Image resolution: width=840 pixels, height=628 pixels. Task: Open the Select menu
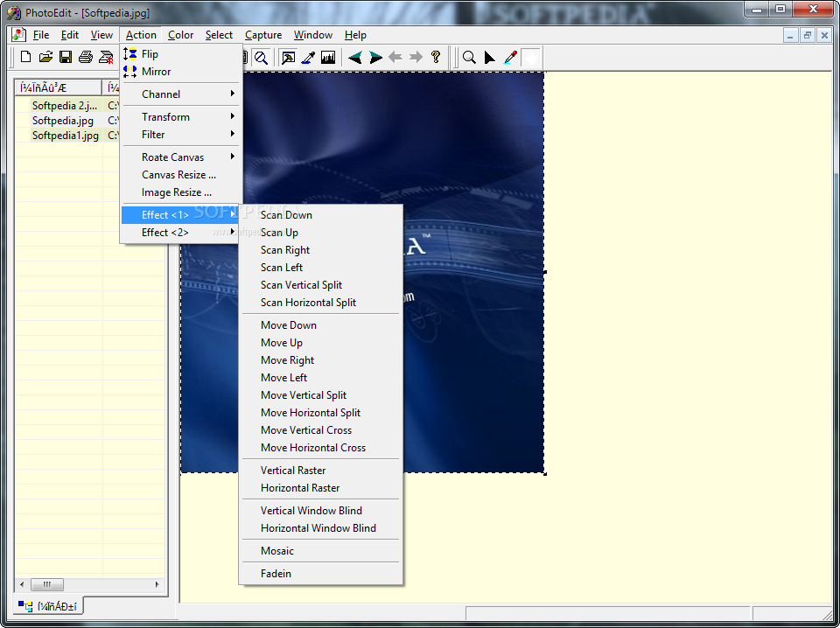click(x=219, y=35)
